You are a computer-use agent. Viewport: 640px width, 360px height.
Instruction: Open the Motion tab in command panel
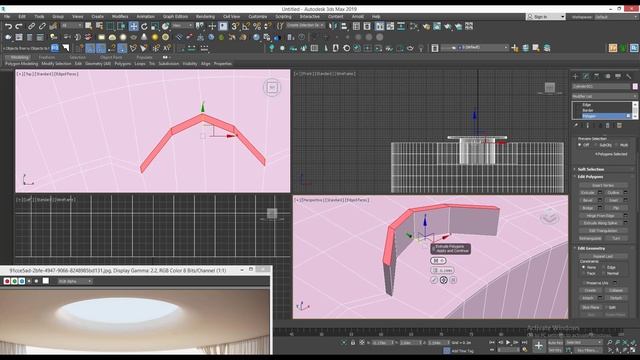point(607,76)
